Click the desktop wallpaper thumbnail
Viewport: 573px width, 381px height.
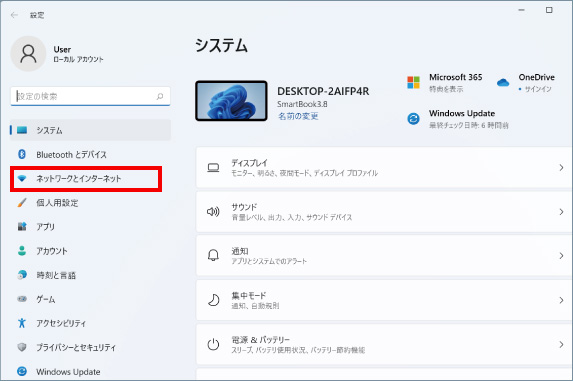pos(231,101)
